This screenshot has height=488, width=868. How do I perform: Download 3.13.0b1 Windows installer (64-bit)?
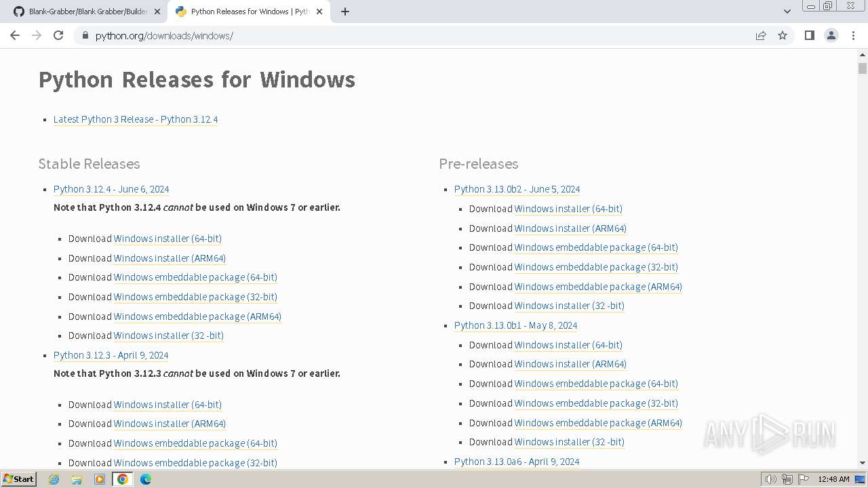click(x=568, y=345)
